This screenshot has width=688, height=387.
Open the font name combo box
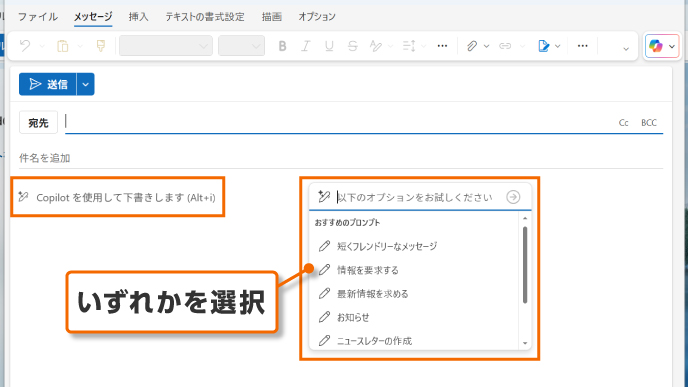pos(166,46)
